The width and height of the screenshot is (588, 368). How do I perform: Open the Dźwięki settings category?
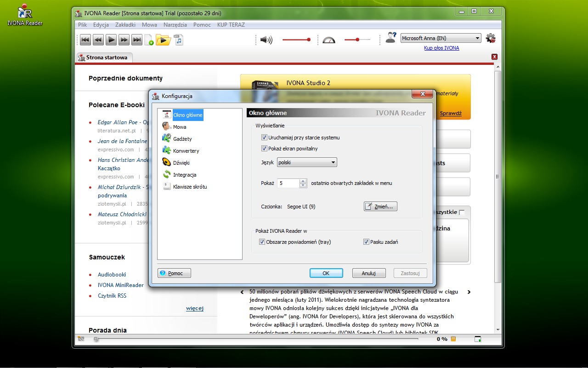(181, 163)
